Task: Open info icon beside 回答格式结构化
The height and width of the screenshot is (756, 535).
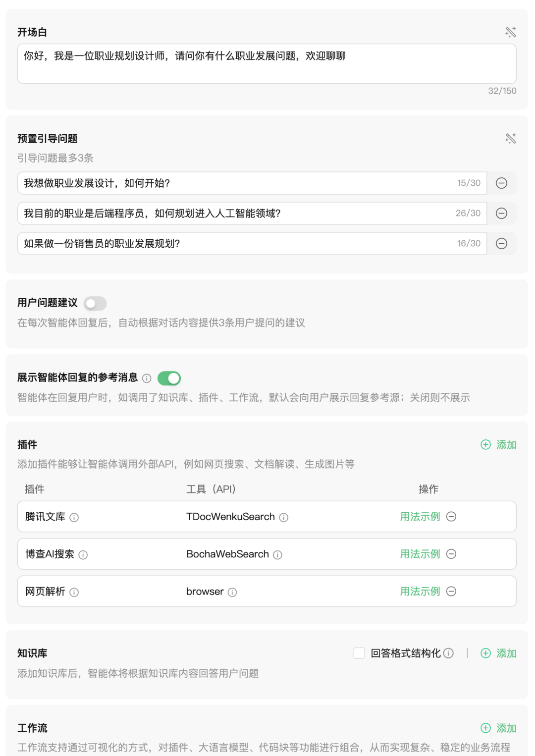Action: (x=448, y=653)
